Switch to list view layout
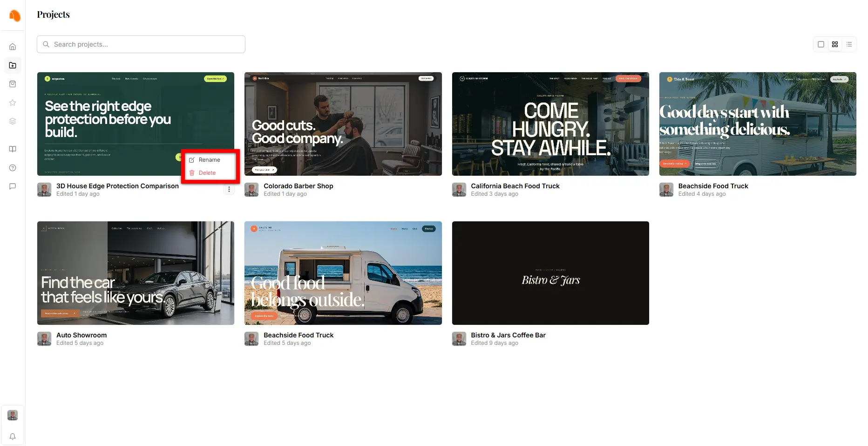Image resolution: width=868 pixels, height=446 pixels. tap(849, 44)
